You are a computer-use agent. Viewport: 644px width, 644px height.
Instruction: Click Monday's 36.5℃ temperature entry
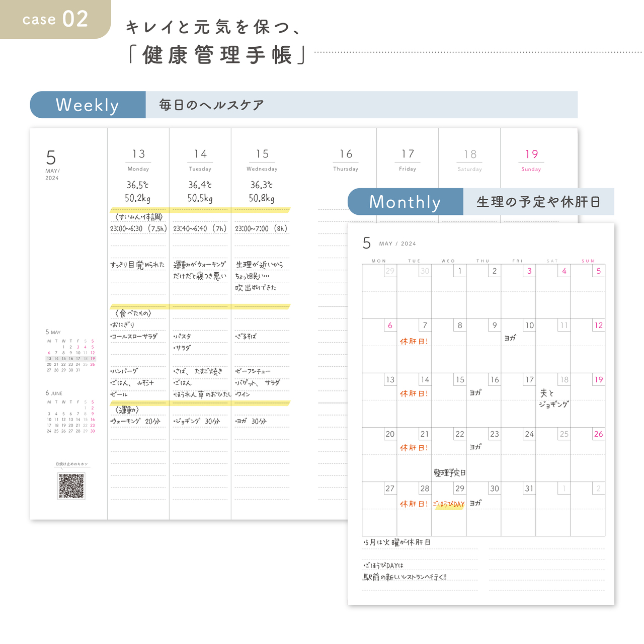(137, 185)
